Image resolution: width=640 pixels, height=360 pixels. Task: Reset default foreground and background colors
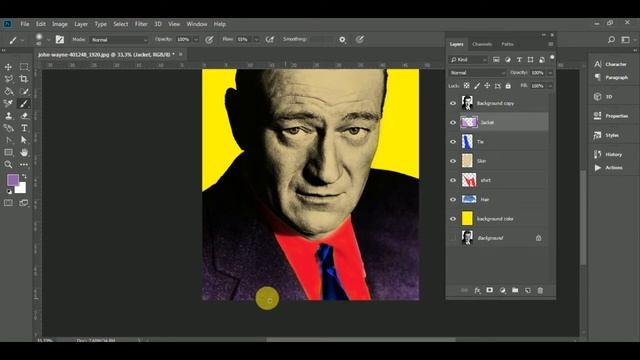pyautogui.click(x=9, y=191)
